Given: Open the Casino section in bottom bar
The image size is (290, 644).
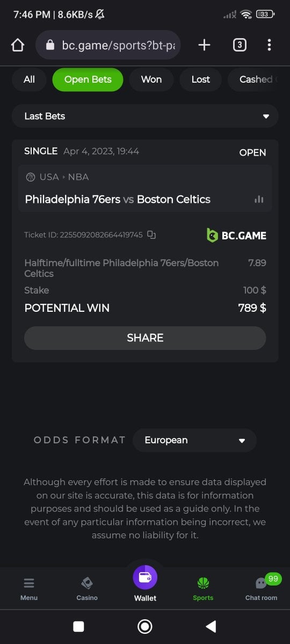Looking at the screenshot, I should (87, 588).
